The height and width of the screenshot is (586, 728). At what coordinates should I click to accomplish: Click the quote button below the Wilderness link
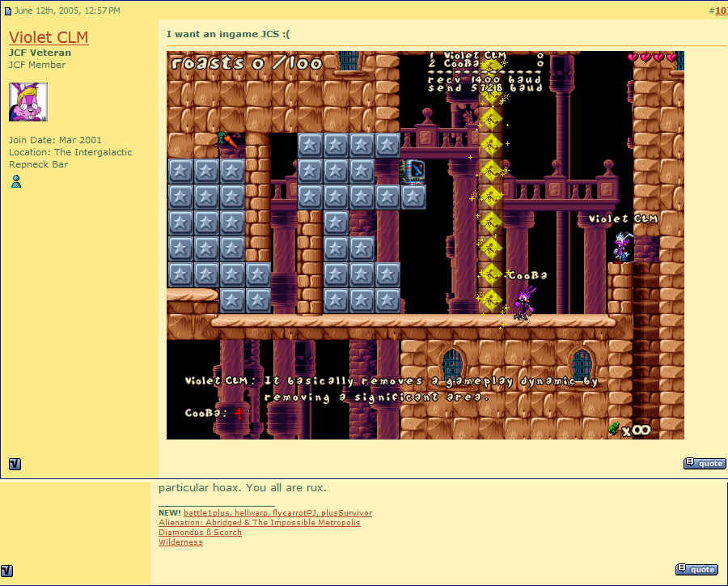[x=697, y=569]
